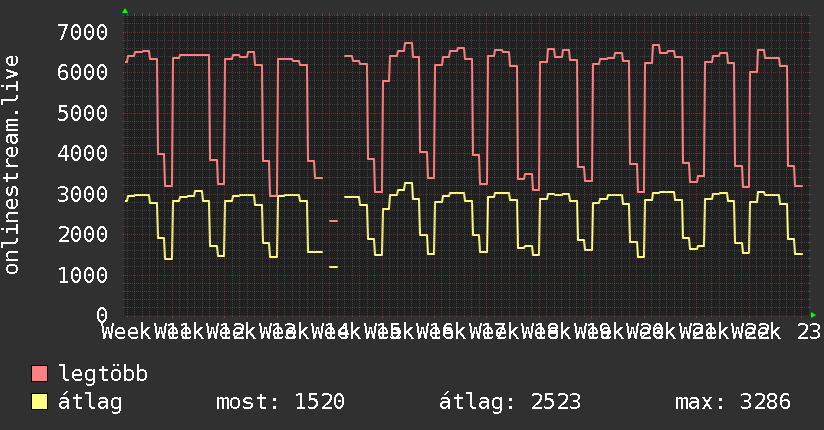Select the 'legtöbb' legend label

tap(103, 374)
